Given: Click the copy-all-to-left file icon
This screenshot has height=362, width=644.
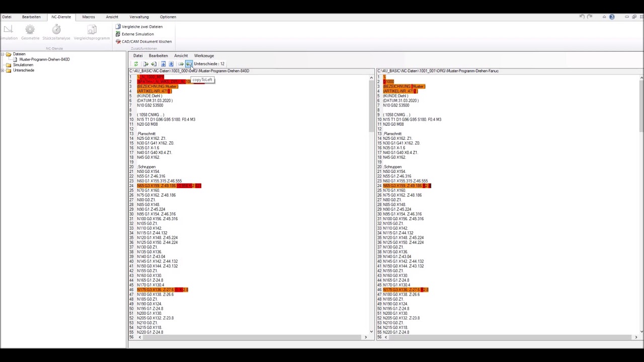Looking at the screenshot, I should click(x=153, y=64).
